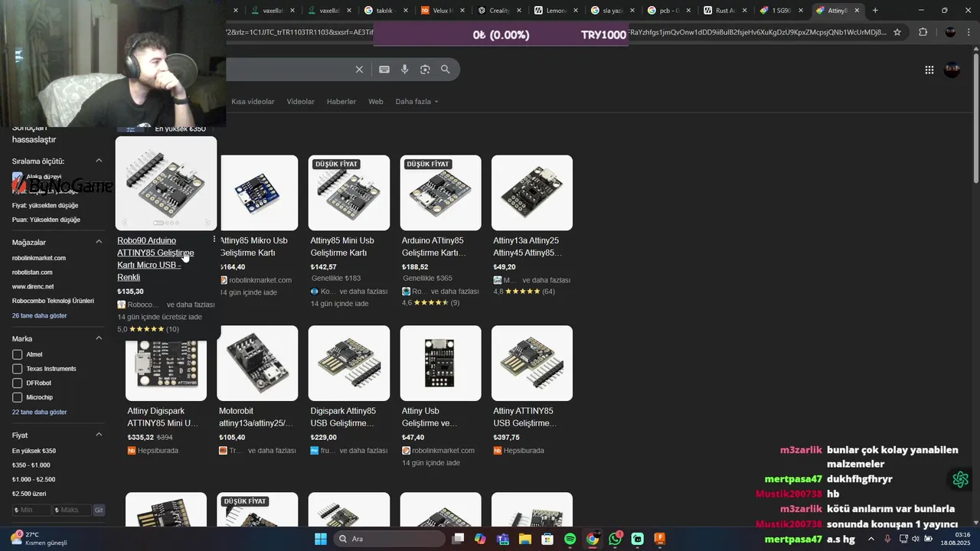Open the weather widget showing 27°C
Viewport: 980px width, 551px height.
coord(38,539)
